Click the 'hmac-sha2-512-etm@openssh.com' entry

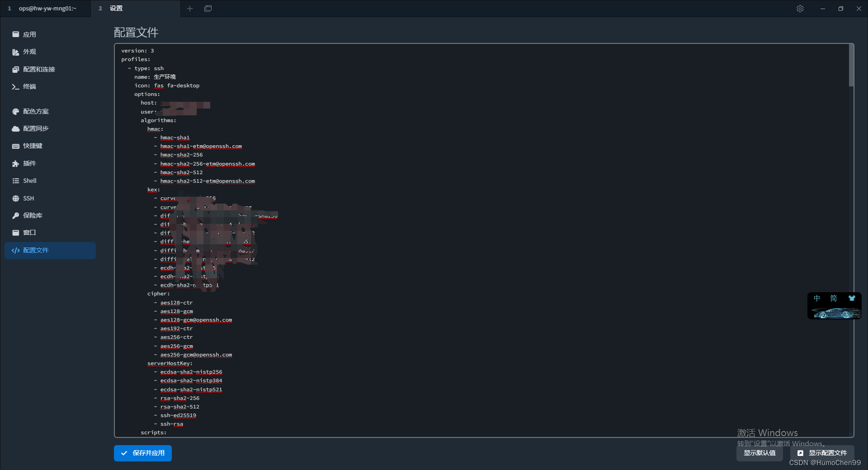208,181
